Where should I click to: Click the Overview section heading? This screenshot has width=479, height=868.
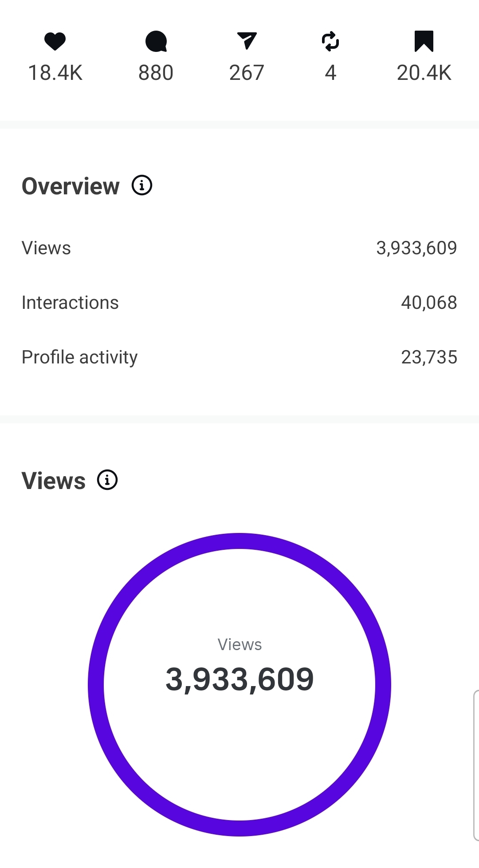click(x=71, y=186)
